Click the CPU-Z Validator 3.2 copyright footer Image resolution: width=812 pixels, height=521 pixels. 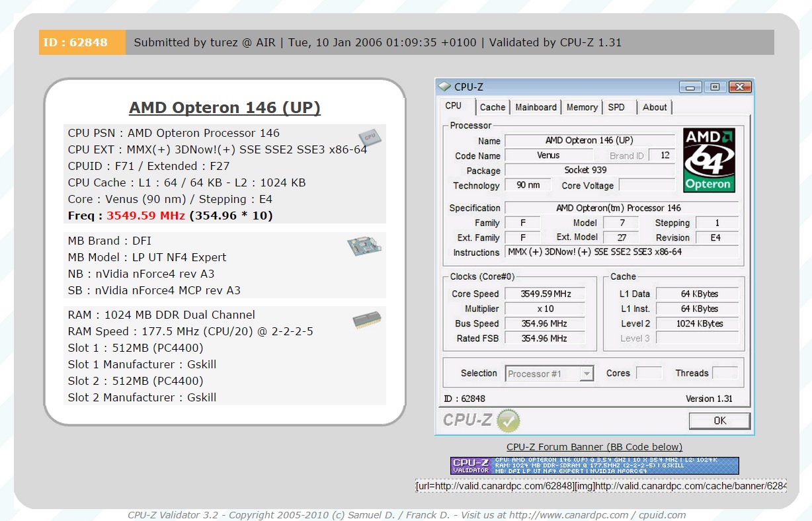pos(407,515)
